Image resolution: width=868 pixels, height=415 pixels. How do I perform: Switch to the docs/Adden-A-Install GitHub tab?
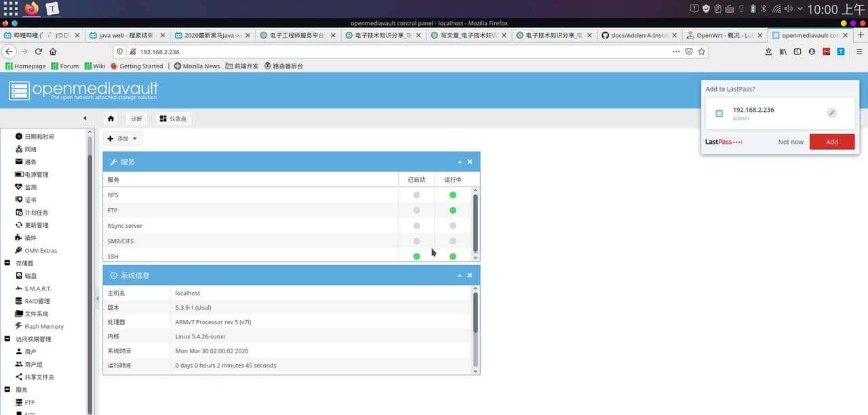pos(637,35)
